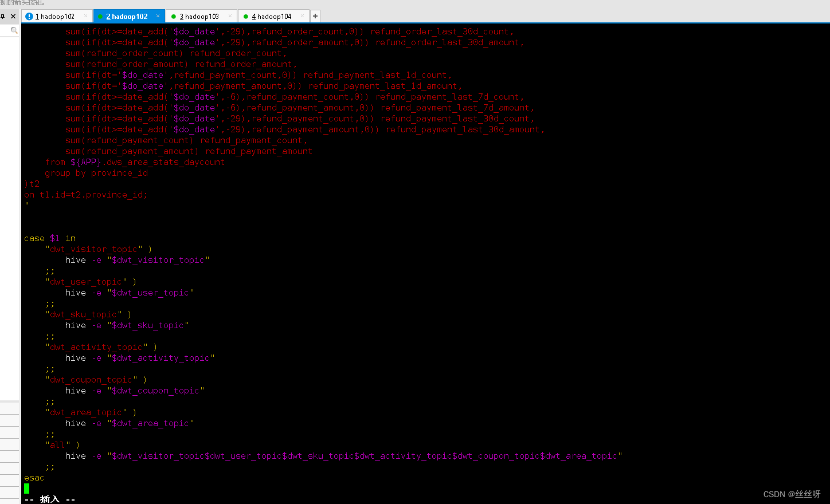Close the 3 hadoop103 tab

coord(230,16)
